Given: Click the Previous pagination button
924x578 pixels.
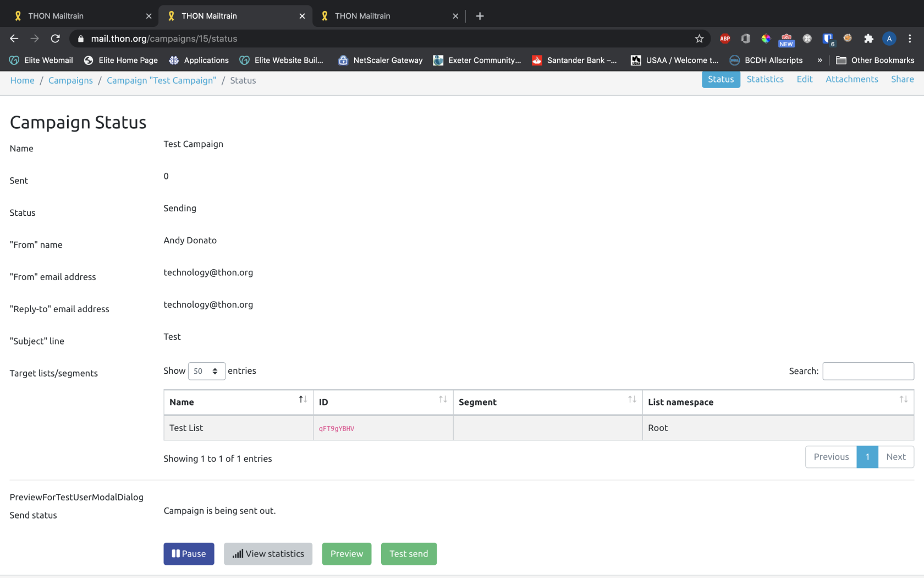Looking at the screenshot, I should tap(831, 457).
